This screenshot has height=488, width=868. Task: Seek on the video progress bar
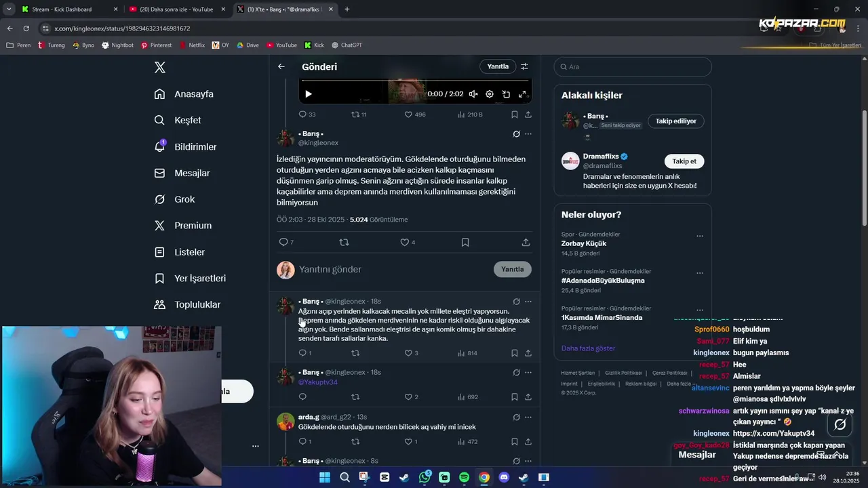point(415,81)
